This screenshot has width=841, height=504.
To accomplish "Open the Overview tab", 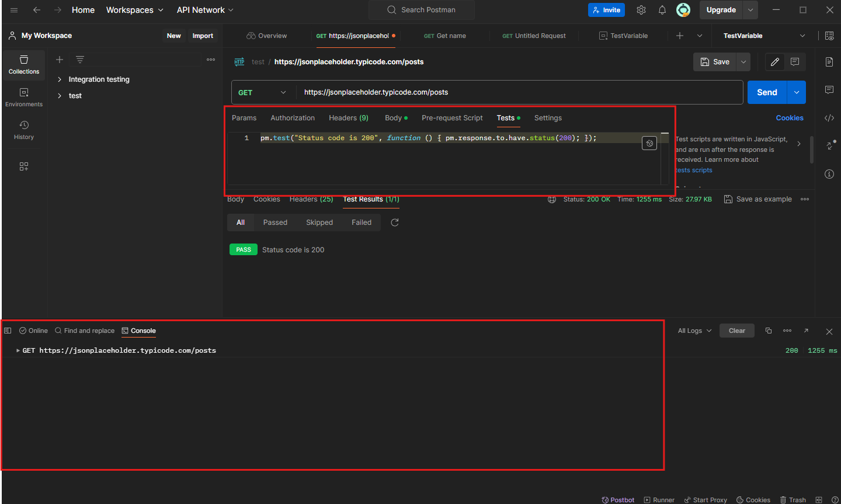I will pos(267,36).
